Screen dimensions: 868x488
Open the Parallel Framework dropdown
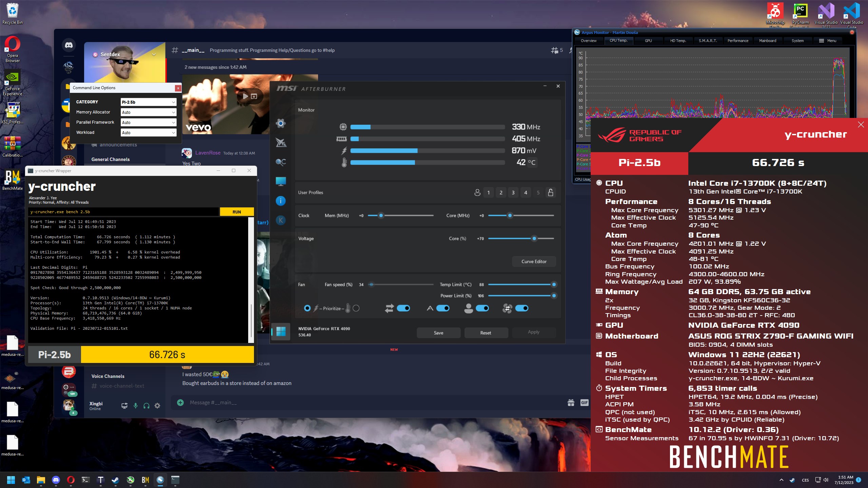pos(149,122)
